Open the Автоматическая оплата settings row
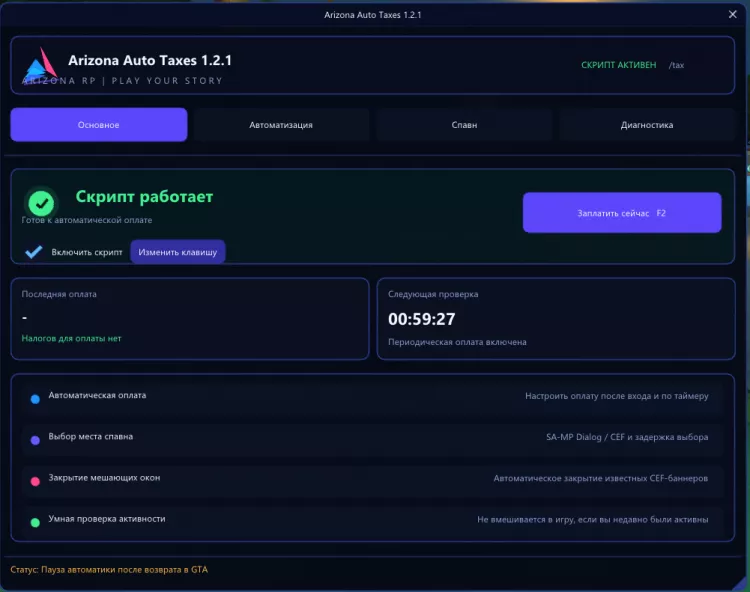Screen dimensions: 750x592 pyautogui.click(x=373, y=396)
